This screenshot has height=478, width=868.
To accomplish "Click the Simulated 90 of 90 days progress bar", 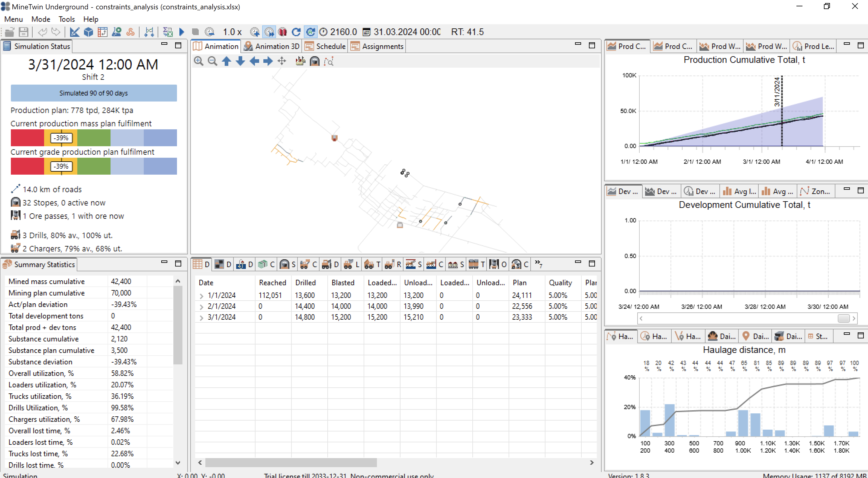I will 94,93.
